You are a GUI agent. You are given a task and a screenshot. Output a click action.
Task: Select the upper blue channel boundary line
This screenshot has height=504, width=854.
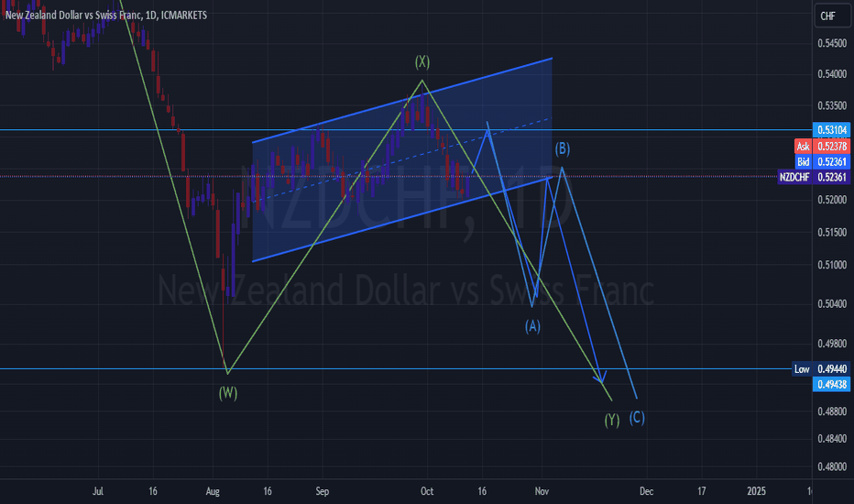point(402,100)
